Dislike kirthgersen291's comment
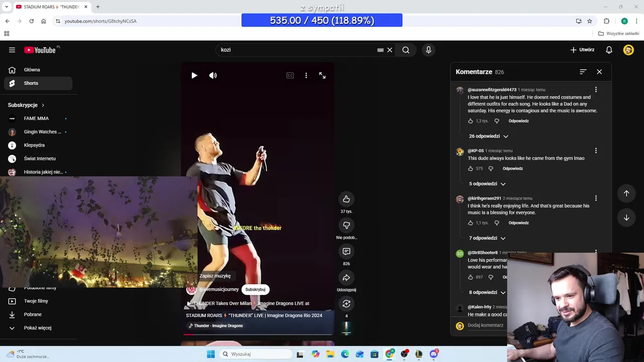 [497, 223]
